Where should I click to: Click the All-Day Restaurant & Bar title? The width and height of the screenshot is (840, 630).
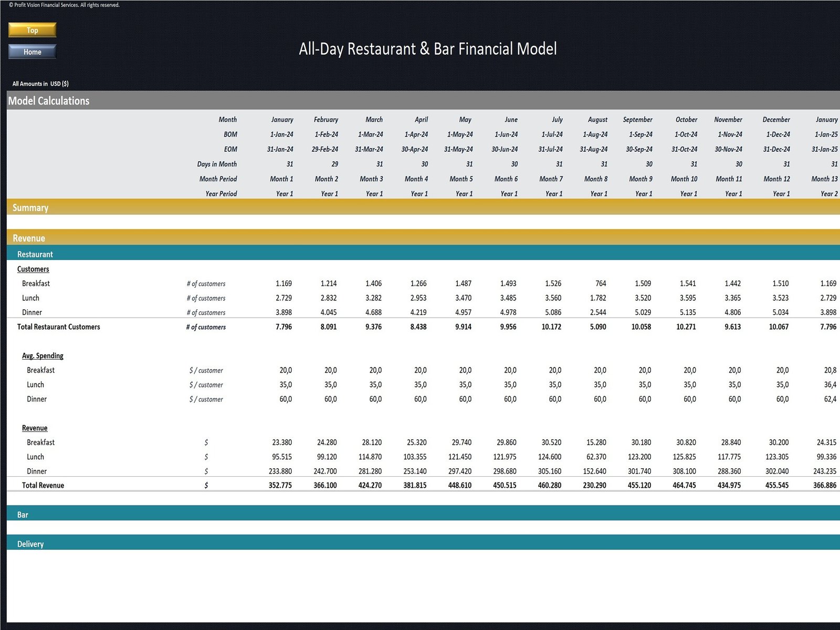click(428, 49)
